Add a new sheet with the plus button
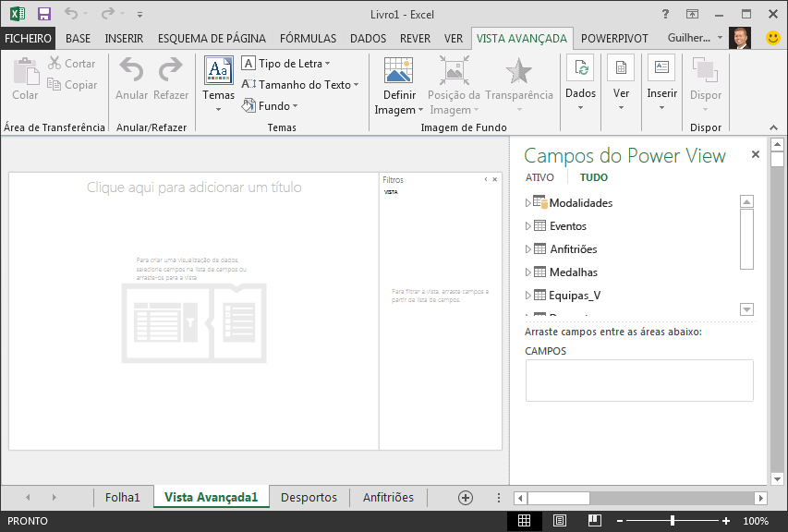This screenshot has width=788, height=532. point(466,497)
